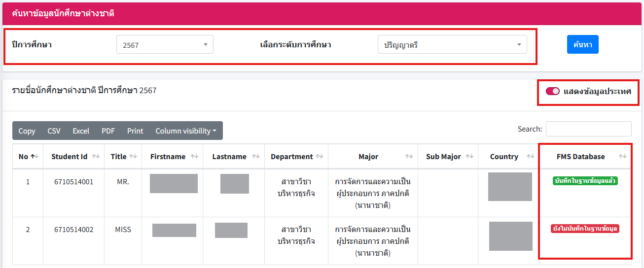644x268 pixels.
Task: Open Column visibility dropdown menu
Action: [186, 131]
